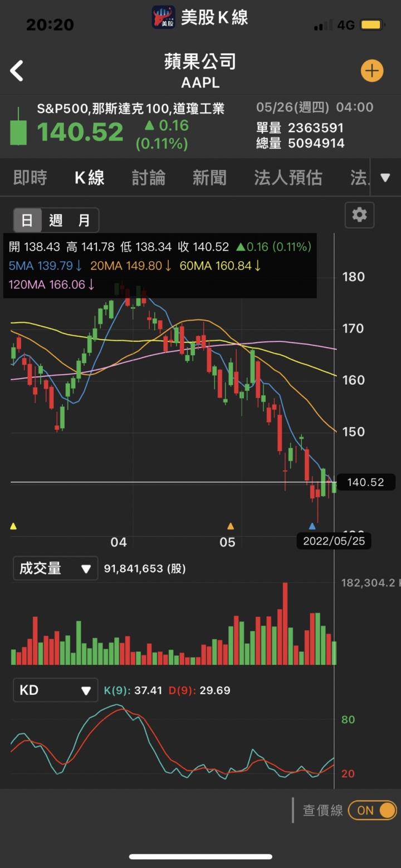The width and height of the screenshot is (401, 868).
Task: Switch to the K線 tab
Action: 90,178
